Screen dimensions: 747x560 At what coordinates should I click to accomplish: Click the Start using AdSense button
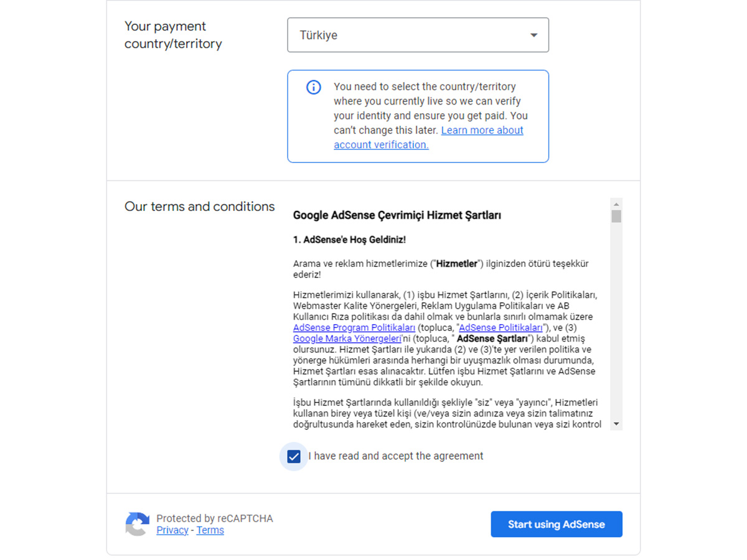[557, 525]
